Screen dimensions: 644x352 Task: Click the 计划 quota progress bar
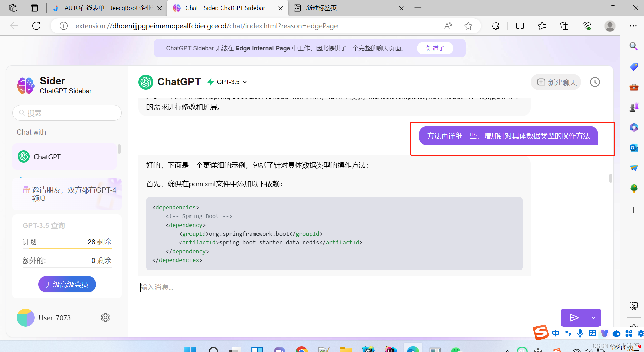tap(67, 249)
